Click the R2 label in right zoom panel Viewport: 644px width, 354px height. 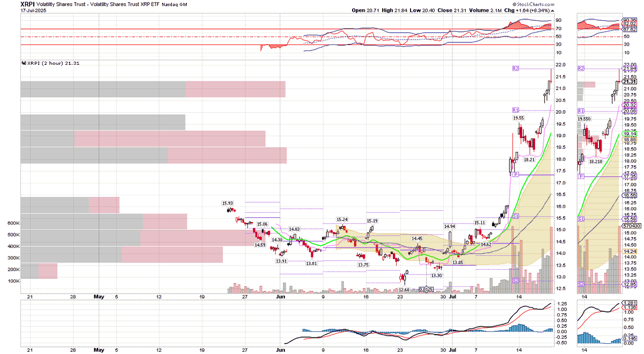[580, 69]
